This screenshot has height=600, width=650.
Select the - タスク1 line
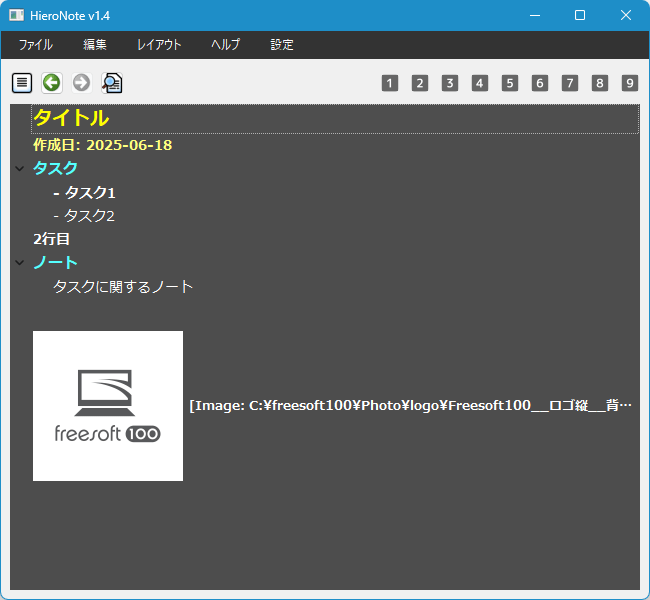tap(85, 192)
